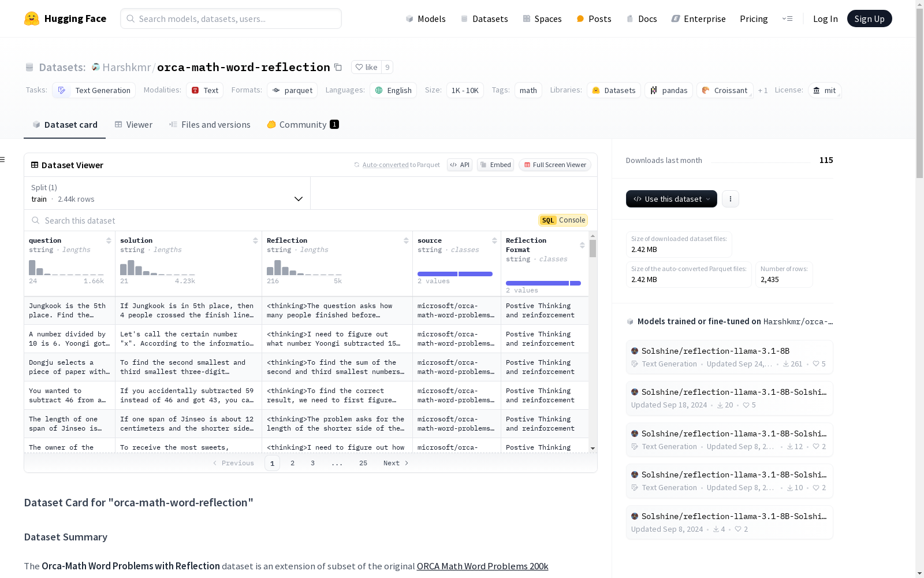Open Docs in top navigation
This screenshot has height=578, width=924.
click(x=642, y=18)
